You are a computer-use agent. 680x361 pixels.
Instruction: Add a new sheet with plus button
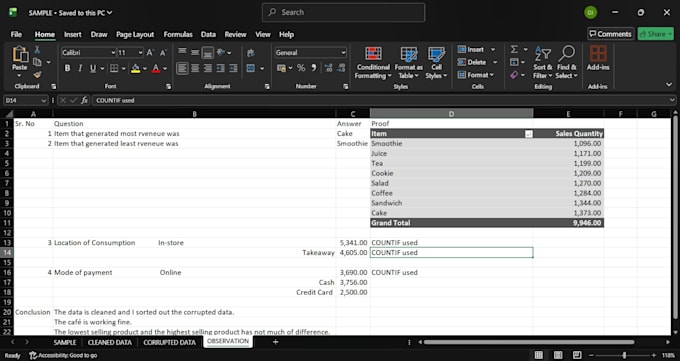(x=275, y=342)
